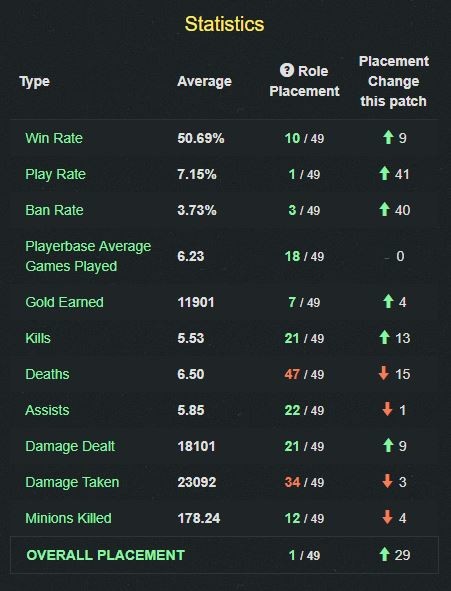Click the red down arrow in Minions Killed row

click(x=388, y=517)
